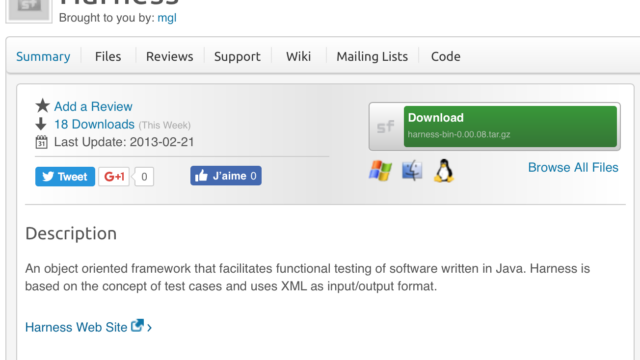
Task: Go to the Support tab
Action: pos(237,56)
